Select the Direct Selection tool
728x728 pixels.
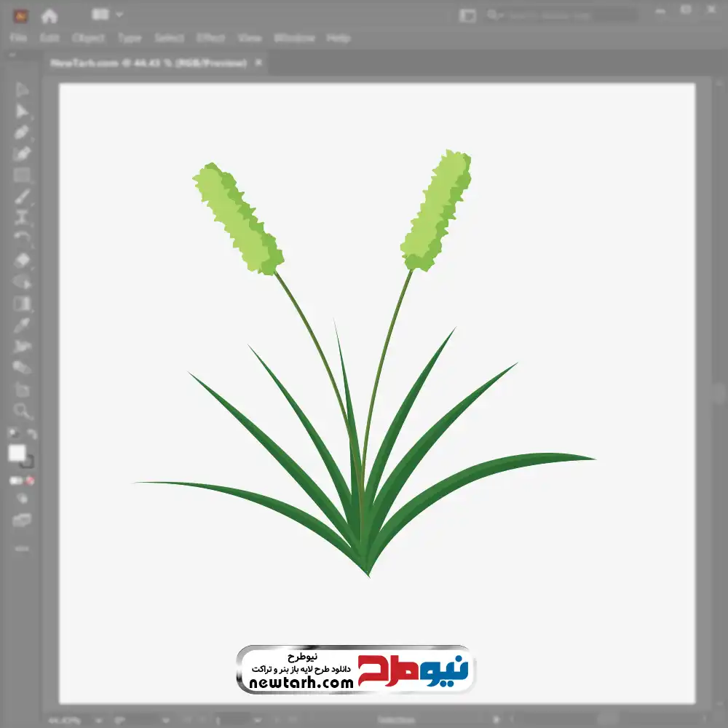click(x=21, y=111)
